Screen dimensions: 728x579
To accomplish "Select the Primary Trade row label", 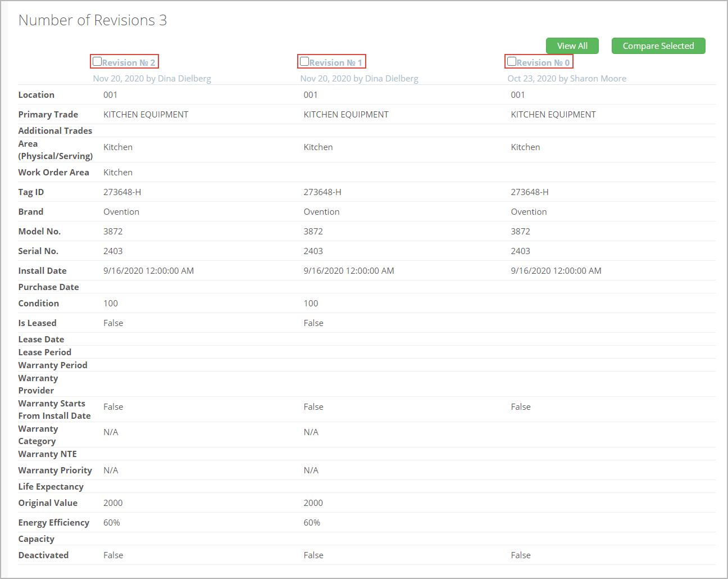I will 48,115.
